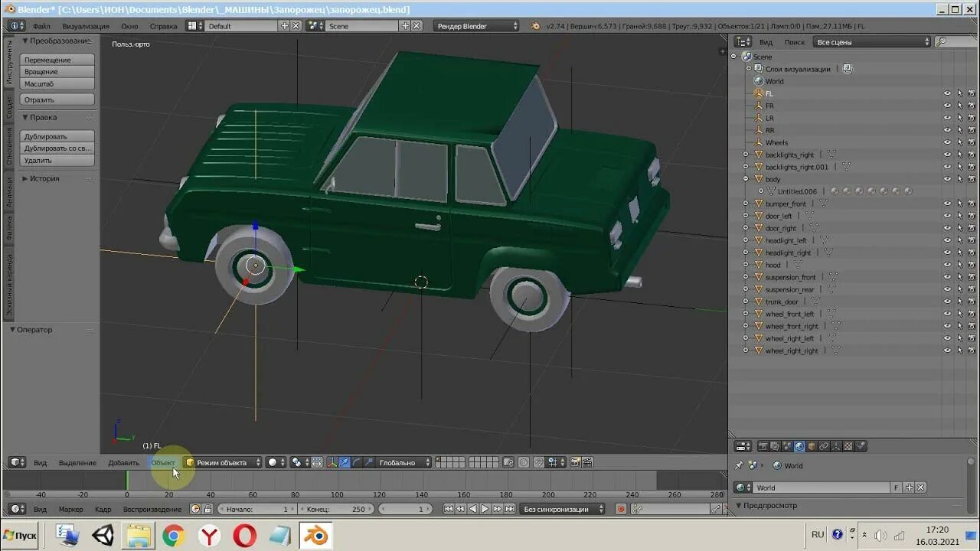The image size is (980, 551).
Task: Click the record button in the timeline
Action: coord(621,509)
